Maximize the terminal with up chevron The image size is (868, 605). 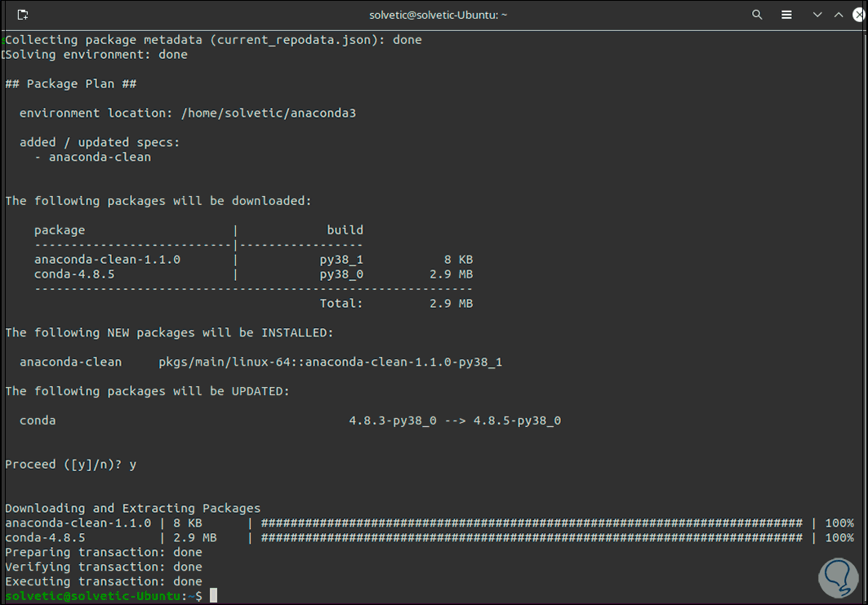[838, 15]
